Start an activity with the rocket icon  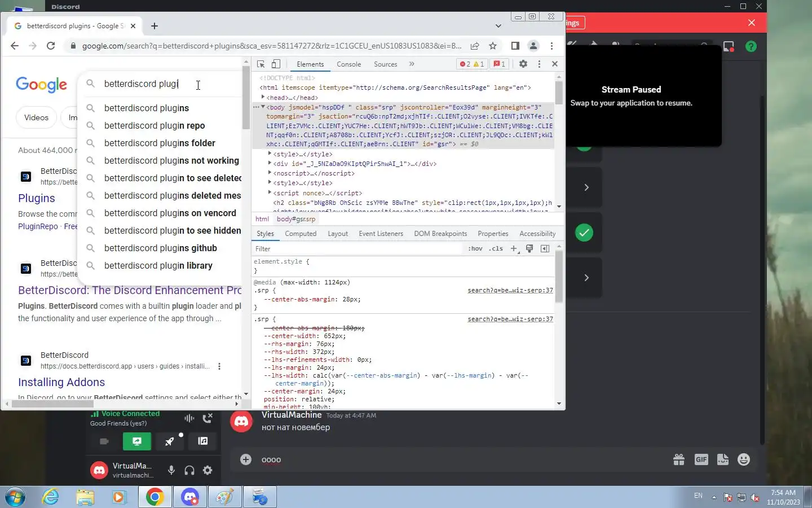169,441
